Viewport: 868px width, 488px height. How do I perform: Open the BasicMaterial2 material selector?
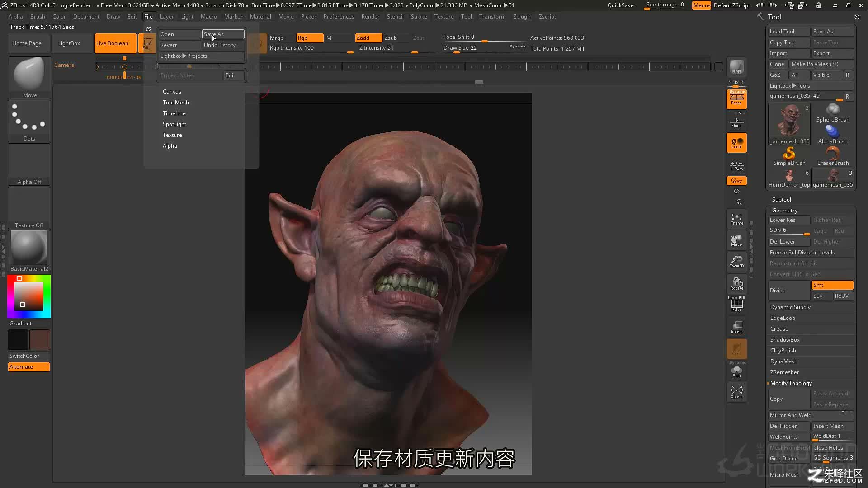(29, 251)
